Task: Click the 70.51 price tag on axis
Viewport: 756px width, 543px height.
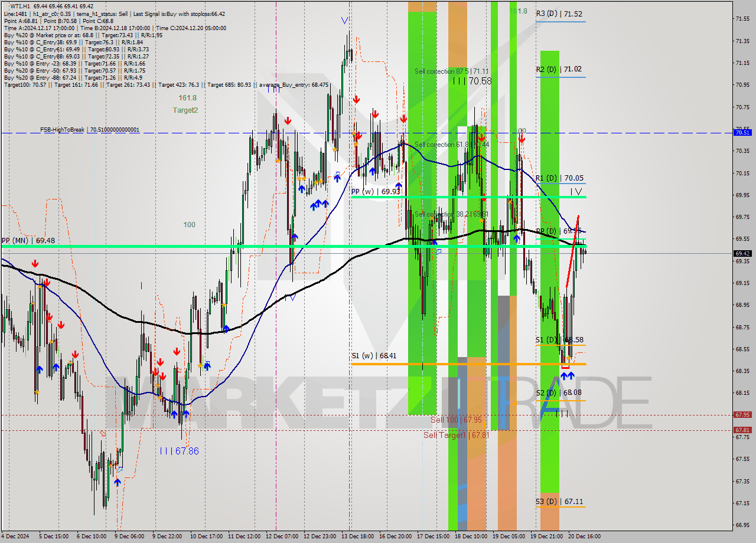Action: (742, 133)
